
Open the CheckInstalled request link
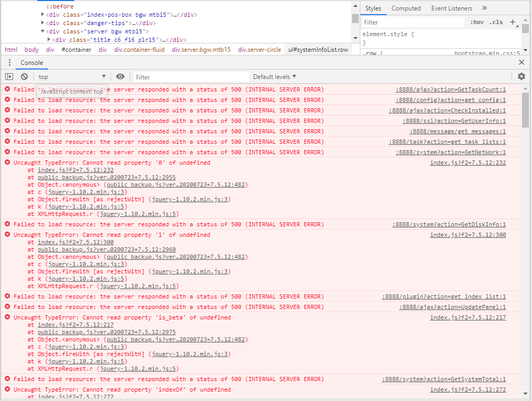pos(447,110)
